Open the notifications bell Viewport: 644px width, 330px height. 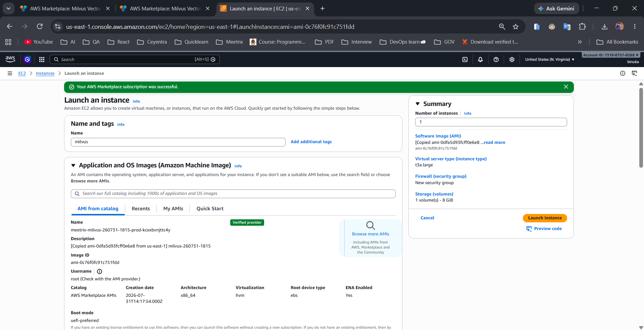point(480,59)
